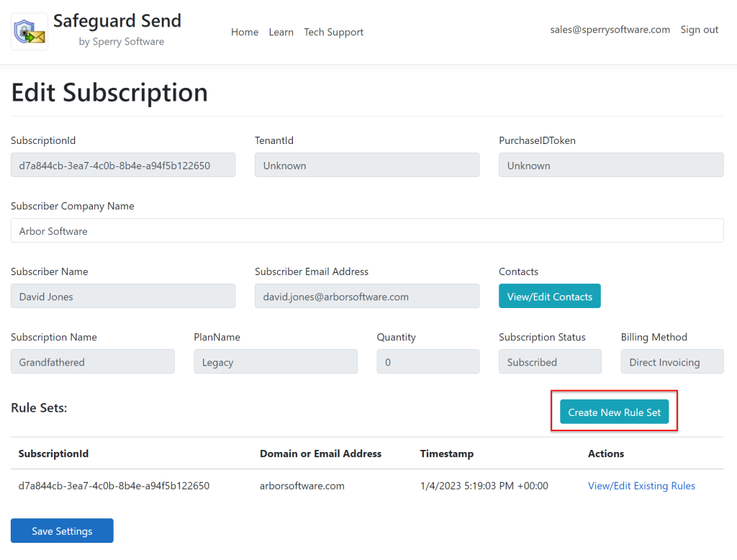Click the Create New Rule Set button

pyautogui.click(x=614, y=412)
